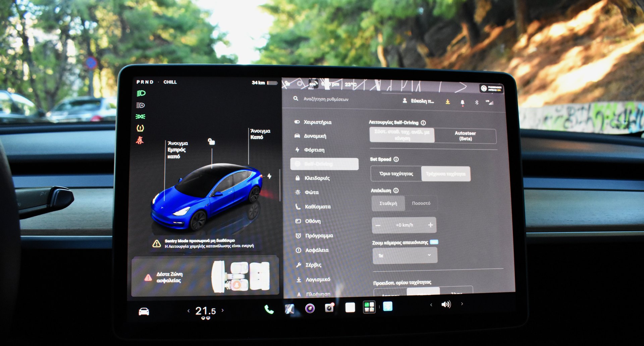This screenshot has width=644, height=346.
Task: Tap the software download arrow icon
Action: (x=447, y=101)
